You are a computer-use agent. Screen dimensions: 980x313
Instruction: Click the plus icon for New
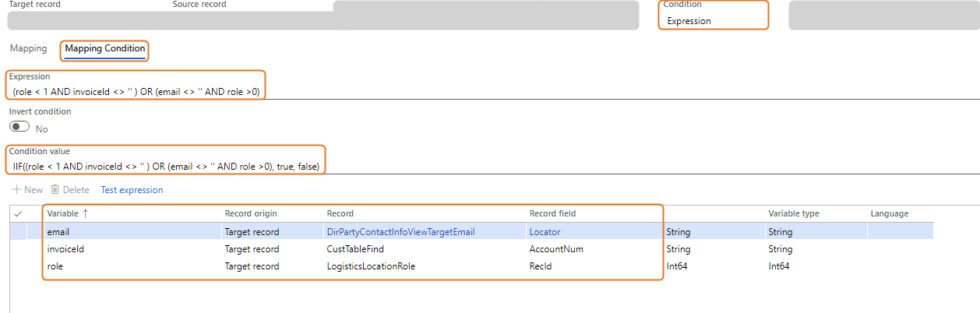pyautogui.click(x=16, y=190)
